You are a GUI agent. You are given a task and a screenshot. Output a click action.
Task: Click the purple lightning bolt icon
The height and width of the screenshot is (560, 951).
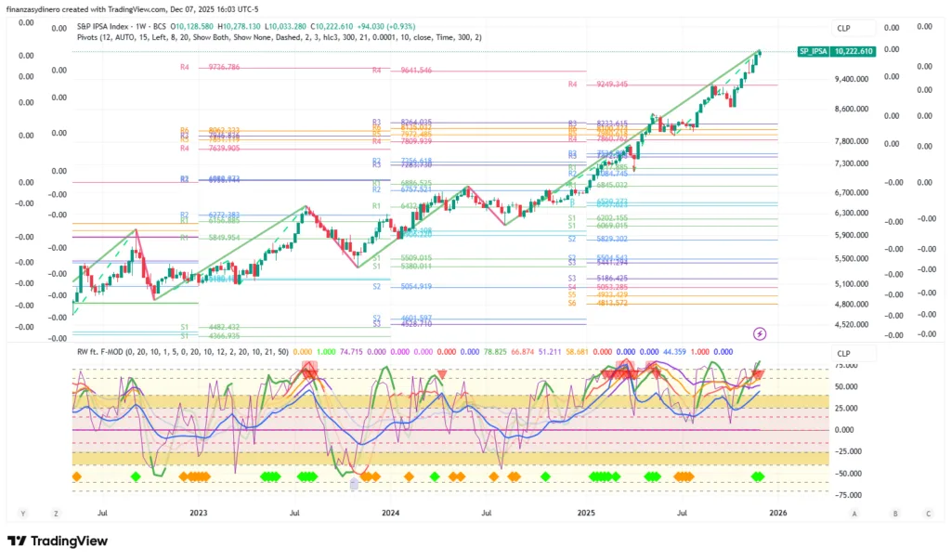(760, 332)
